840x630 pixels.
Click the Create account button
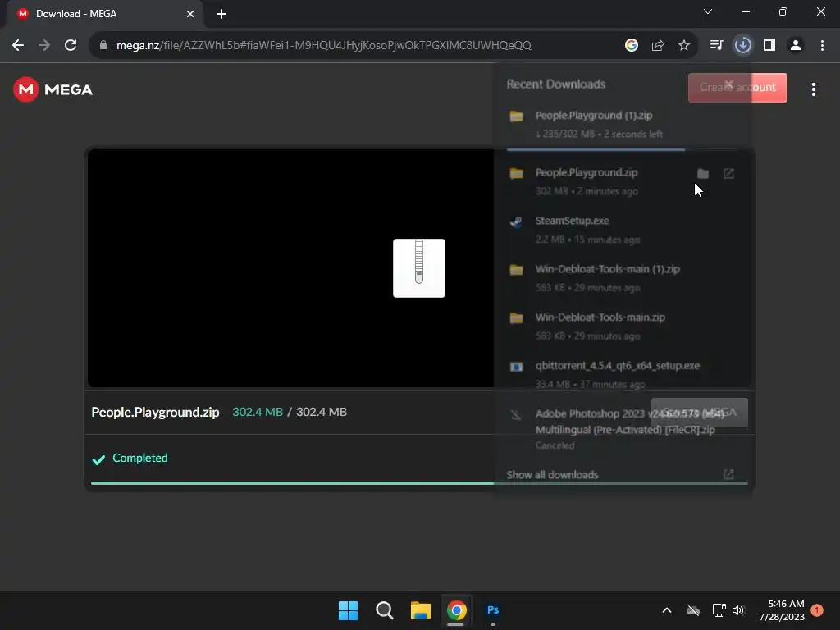pyautogui.click(x=737, y=88)
